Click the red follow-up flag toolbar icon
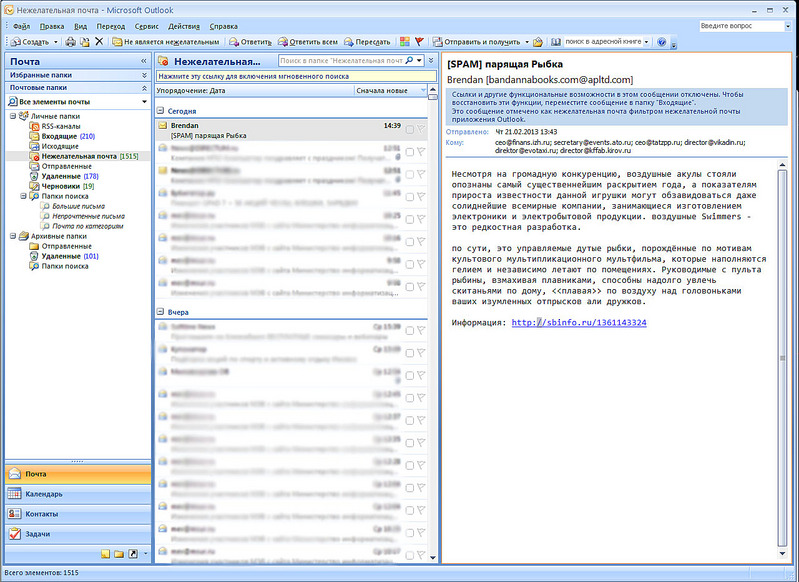 (419, 42)
